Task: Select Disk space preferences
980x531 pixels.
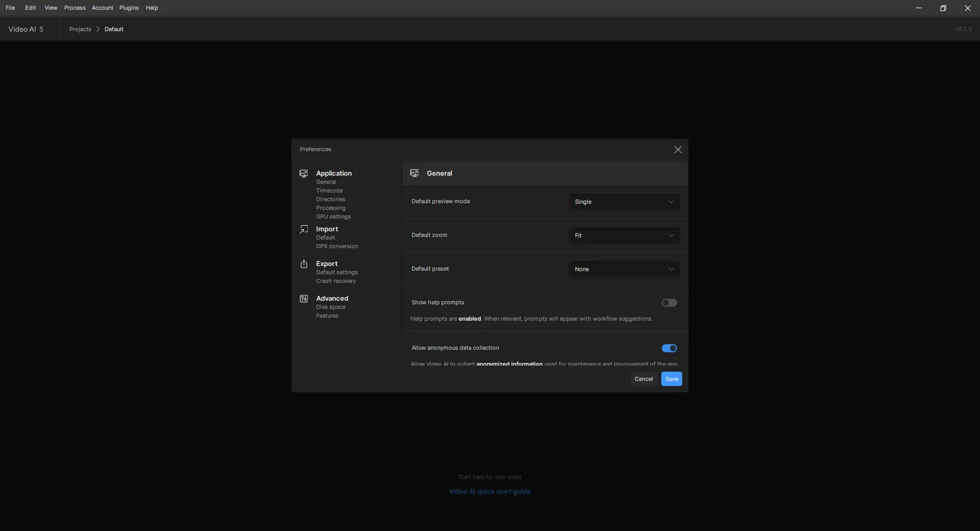Action: pyautogui.click(x=331, y=307)
